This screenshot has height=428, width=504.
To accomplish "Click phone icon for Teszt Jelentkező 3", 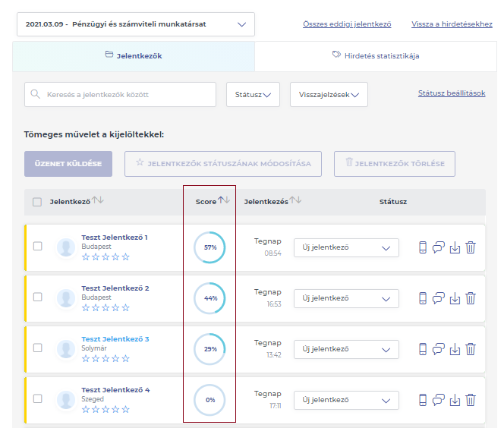I will (x=424, y=349).
